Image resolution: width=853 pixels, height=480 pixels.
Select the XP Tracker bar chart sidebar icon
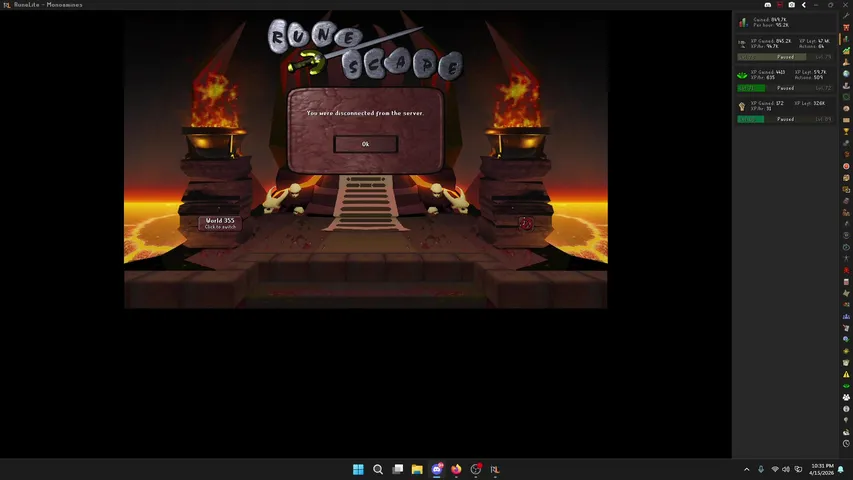(x=846, y=38)
